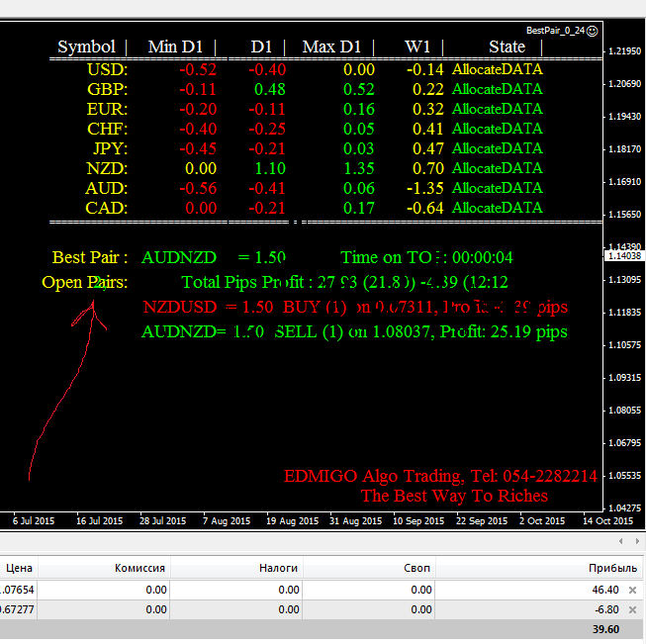Screen dimensions: 646x644
Task: Click the AUD W1 value -1.35
Action: (x=425, y=188)
